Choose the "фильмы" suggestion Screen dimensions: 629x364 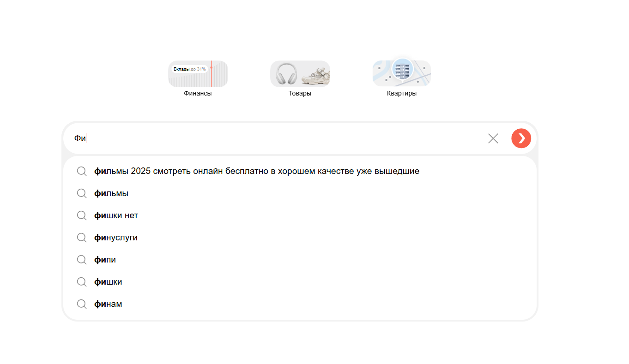pos(111,193)
